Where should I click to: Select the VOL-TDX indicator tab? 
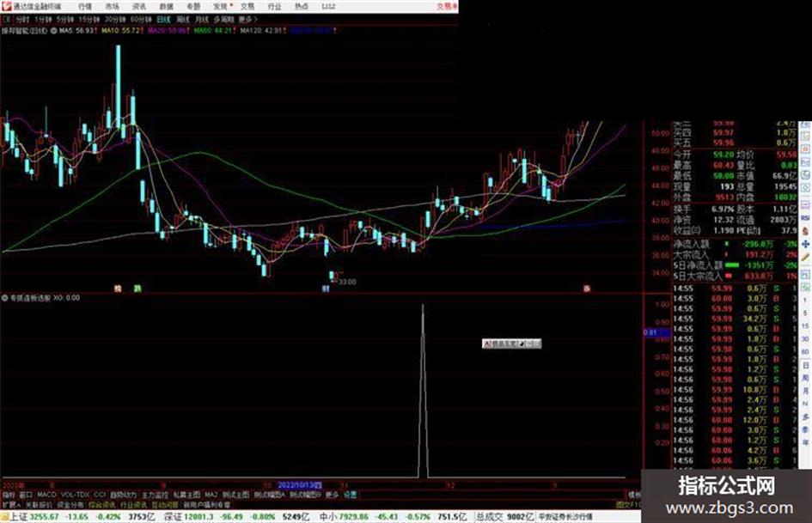(76, 495)
